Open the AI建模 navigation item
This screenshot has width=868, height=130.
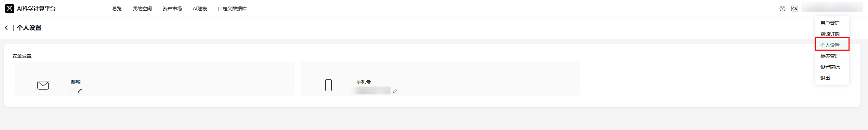tap(200, 9)
